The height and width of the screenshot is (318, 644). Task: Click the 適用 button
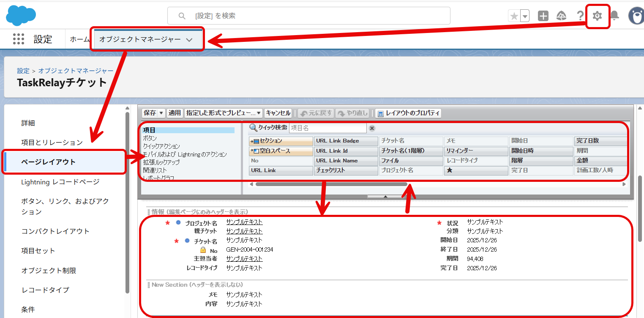(175, 113)
